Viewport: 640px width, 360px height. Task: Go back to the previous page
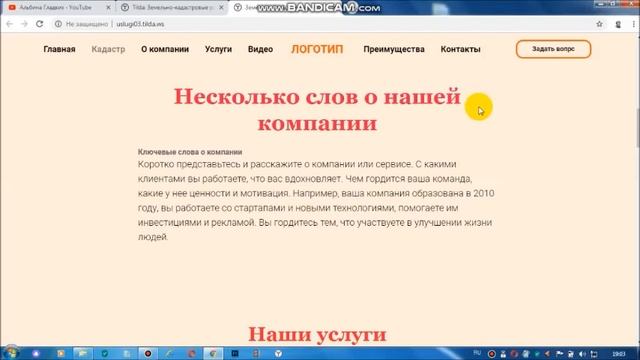coord(9,24)
